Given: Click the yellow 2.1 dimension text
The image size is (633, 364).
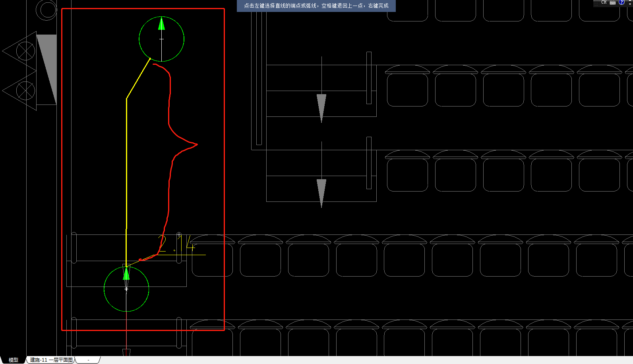Looking at the screenshot, I should (x=176, y=243).
